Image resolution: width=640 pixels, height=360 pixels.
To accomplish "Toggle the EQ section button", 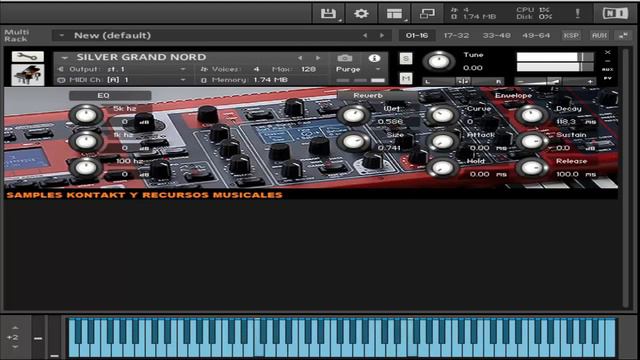I will click(x=110, y=96).
